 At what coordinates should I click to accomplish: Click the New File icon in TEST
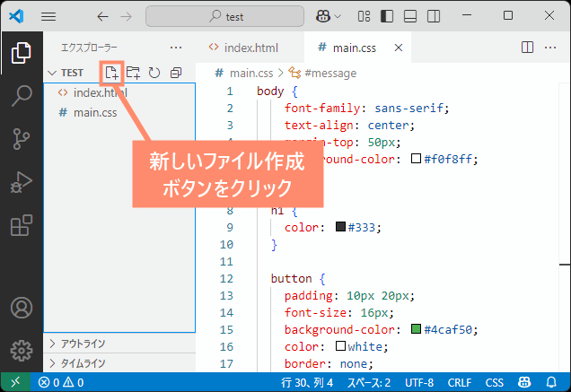(x=112, y=73)
